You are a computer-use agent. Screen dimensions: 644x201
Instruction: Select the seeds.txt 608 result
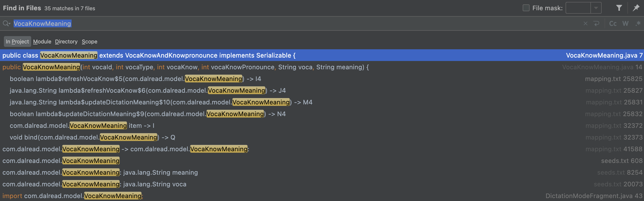[x=61, y=161]
